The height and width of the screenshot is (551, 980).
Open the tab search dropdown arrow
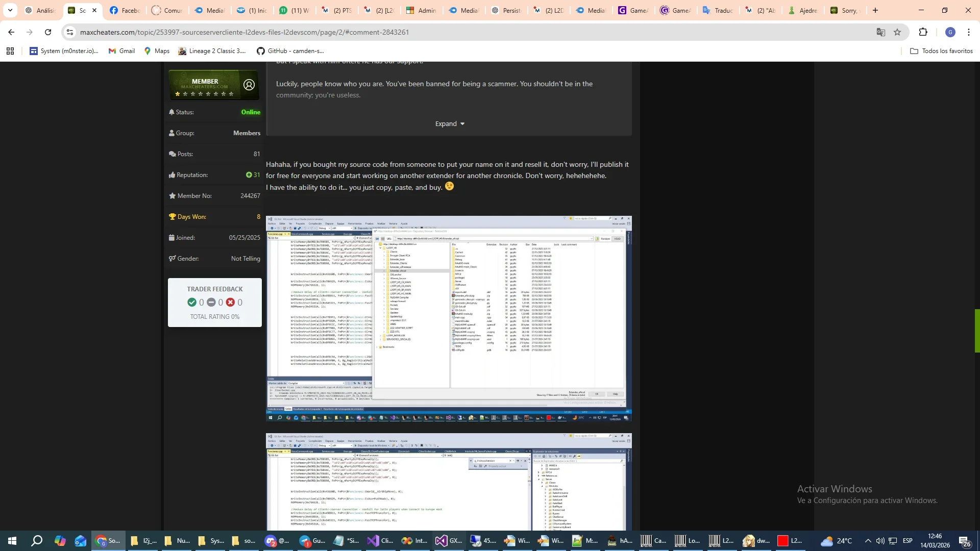click(x=10, y=10)
